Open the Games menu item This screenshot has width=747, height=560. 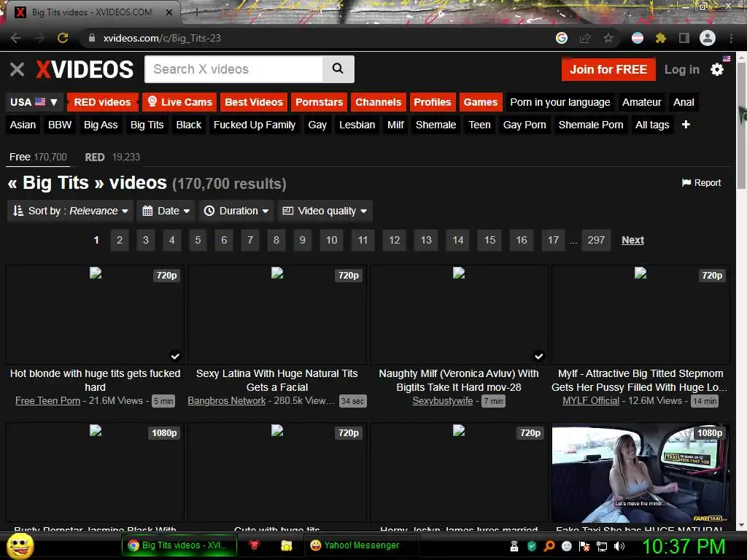[x=480, y=102]
